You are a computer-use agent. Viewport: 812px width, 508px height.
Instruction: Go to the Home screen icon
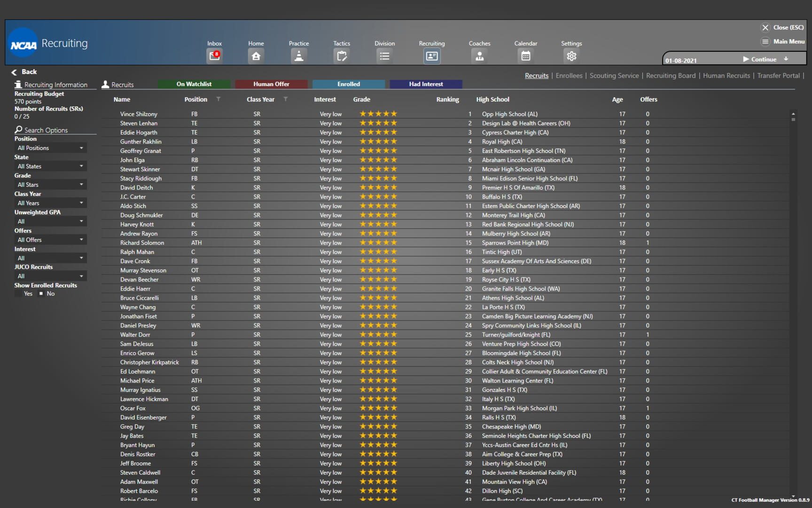tap(256, 56)
